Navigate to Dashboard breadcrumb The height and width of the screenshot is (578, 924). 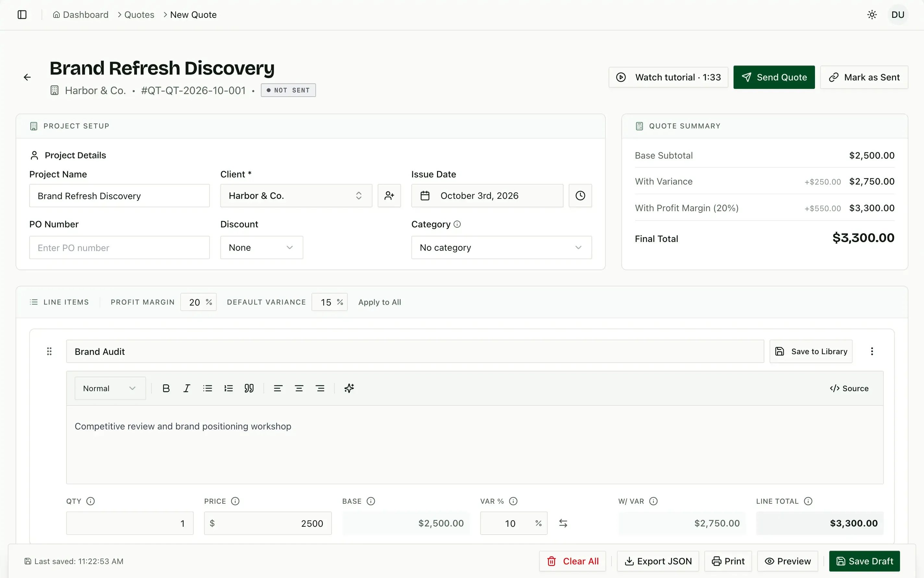pyautogui.click(x=81, y=15)
